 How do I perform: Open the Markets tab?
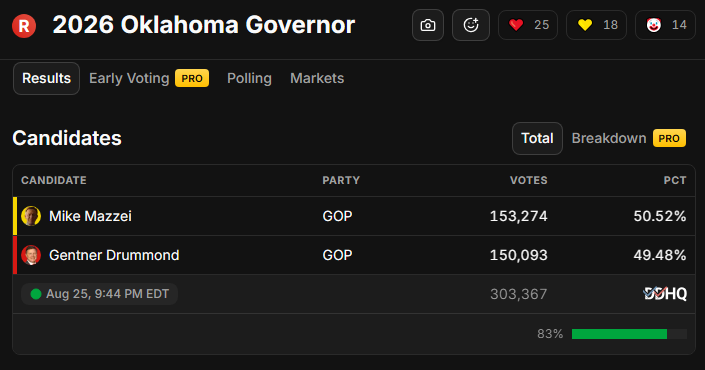tap(317, 78)
